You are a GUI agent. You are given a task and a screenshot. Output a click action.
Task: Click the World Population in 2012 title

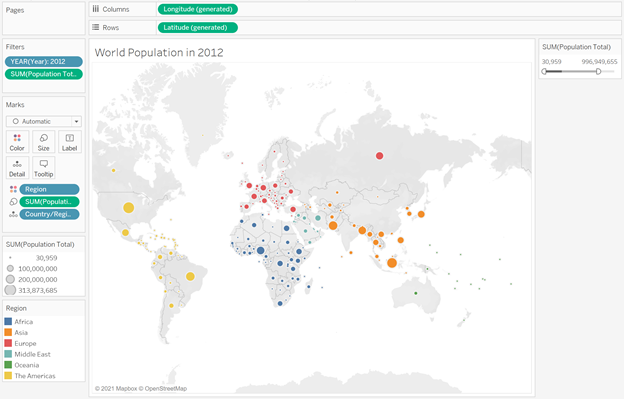[x=159, y=53]
